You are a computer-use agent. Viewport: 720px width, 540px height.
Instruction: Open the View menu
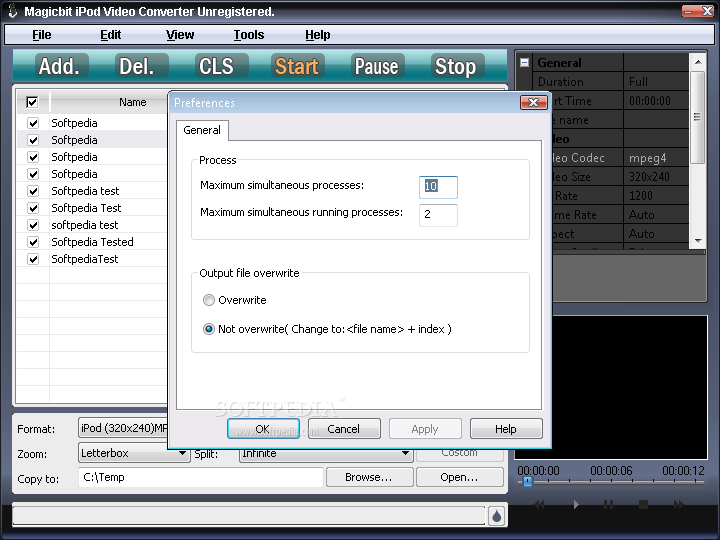point(180,35)
